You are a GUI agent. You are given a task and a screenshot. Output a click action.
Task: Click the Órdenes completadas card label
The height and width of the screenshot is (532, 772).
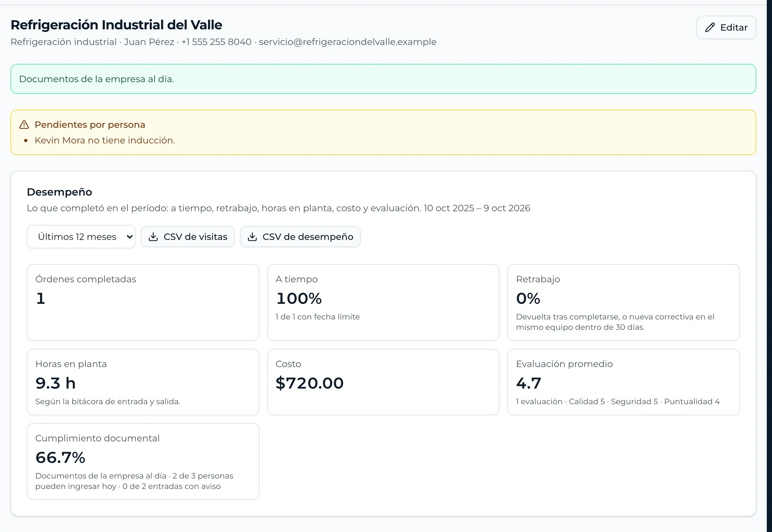click(86, 279)
